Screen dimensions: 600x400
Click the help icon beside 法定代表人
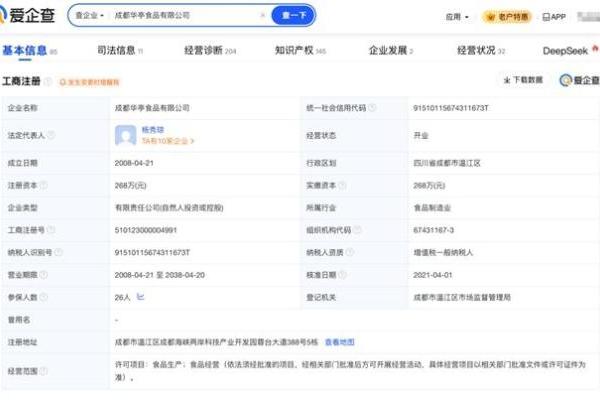point(51,135)
